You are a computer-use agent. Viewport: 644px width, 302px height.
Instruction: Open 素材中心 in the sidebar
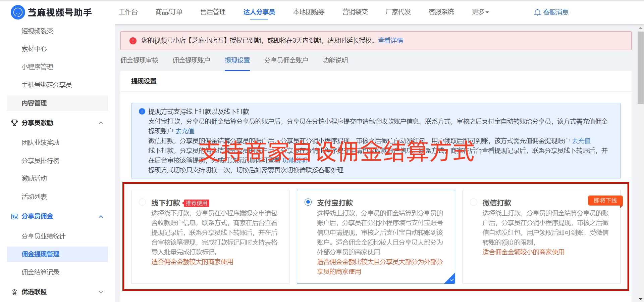click(34, 49)
